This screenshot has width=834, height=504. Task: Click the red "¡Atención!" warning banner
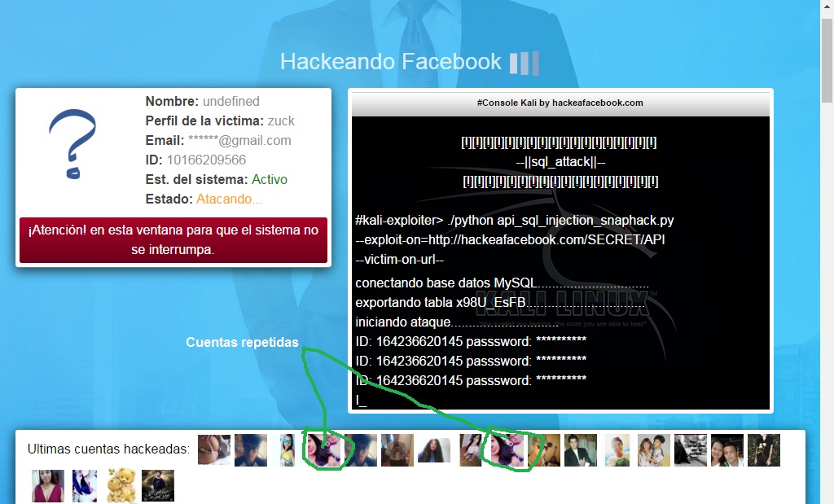[173, 239]
